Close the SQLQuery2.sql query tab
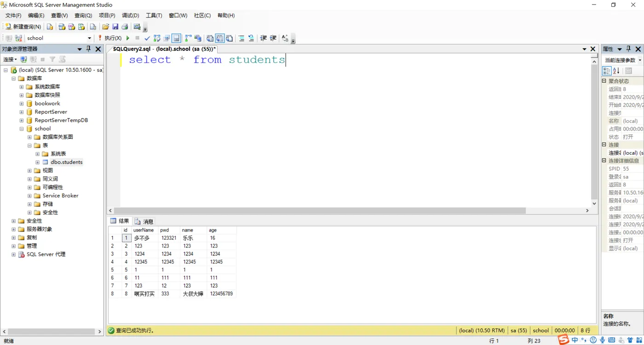The image size is (644, 345). pyautogui.click(x=592, y=49)
